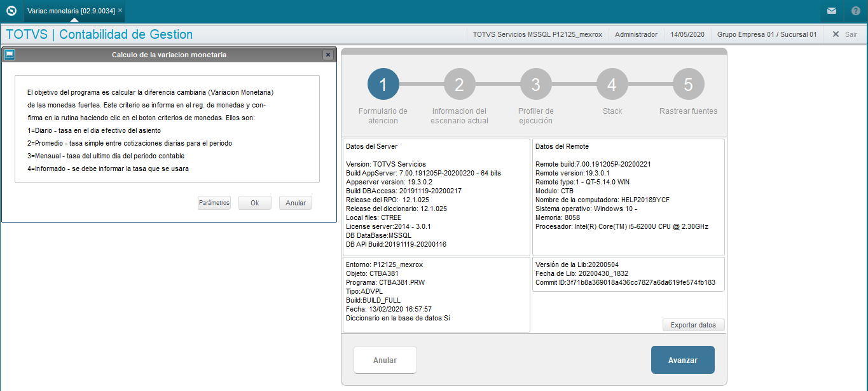Click the 4=Informado criterion line
The width and height of the screenshot is (868, 391).
click(108, 168)
